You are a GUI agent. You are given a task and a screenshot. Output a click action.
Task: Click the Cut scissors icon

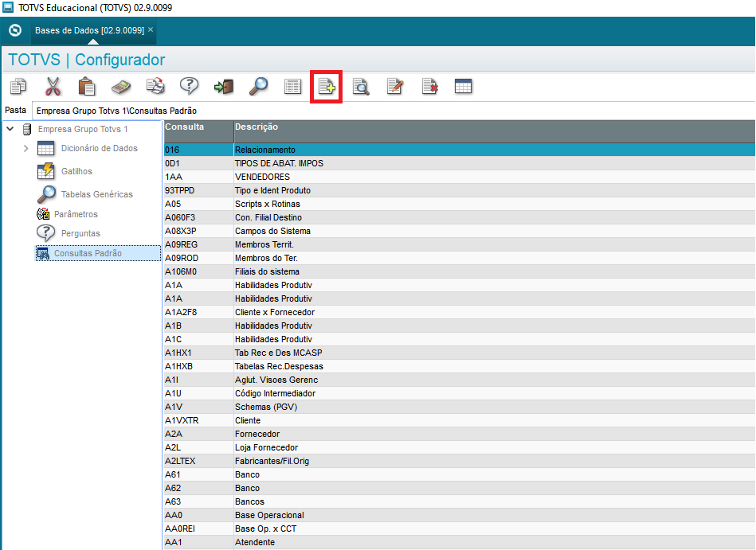pos(53,87)
